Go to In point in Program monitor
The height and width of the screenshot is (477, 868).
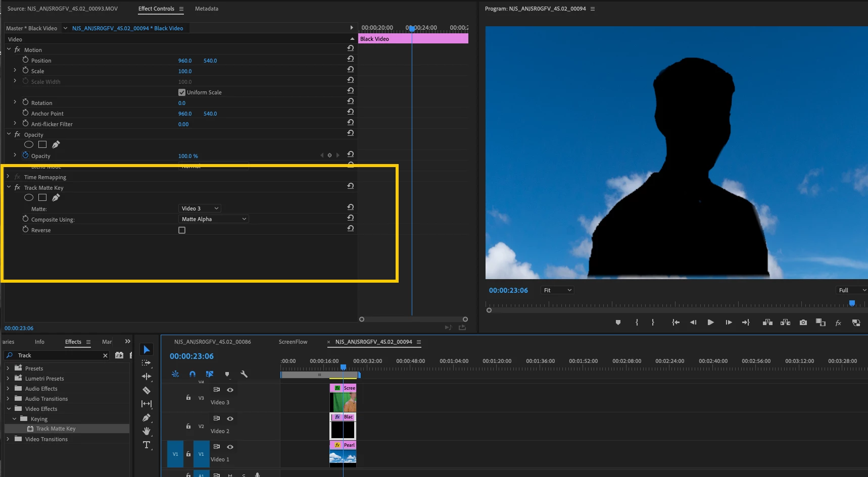(676, 323)
